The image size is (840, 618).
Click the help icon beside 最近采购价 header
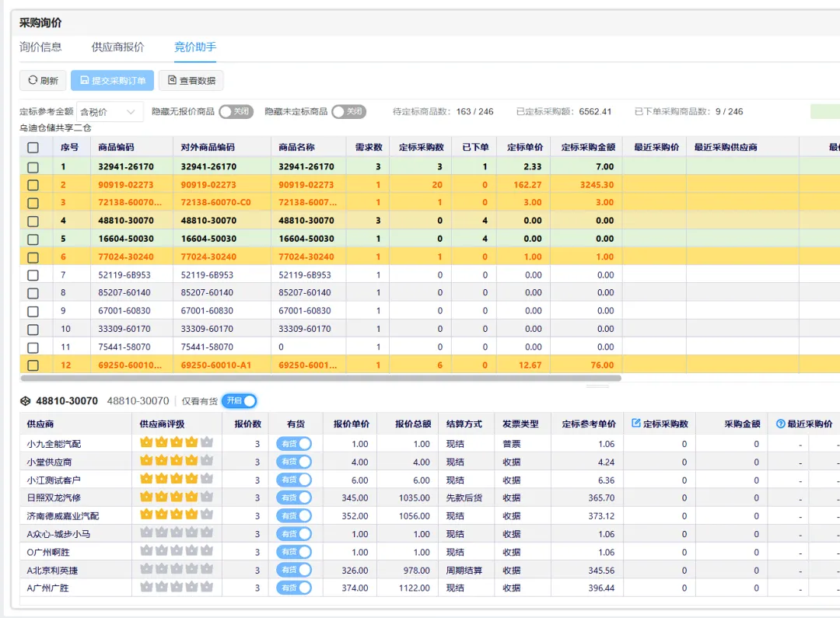[781, 424]
